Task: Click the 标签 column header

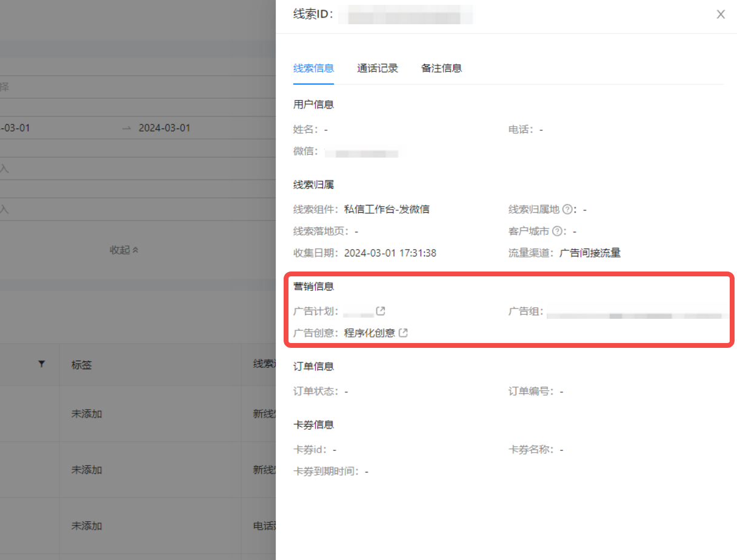Action: pos(82,365)
